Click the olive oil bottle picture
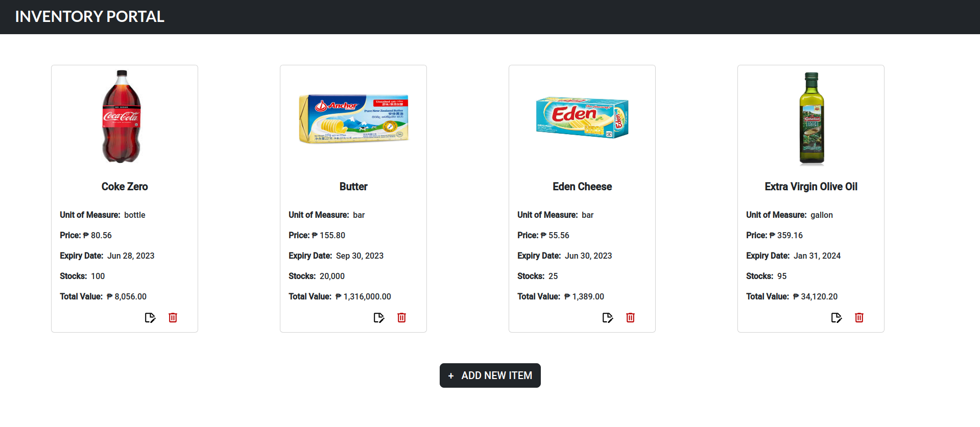This screenshot has height=427, width=980. [x=810, y=118]
